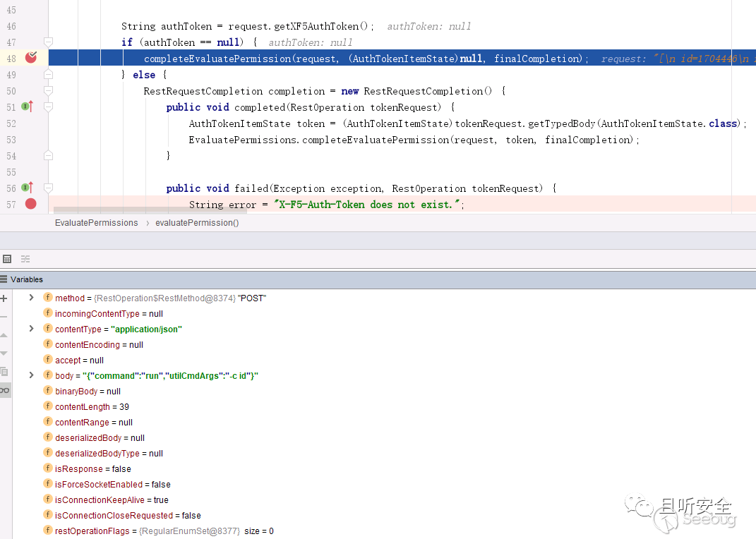
Task: Collapse the code fold at line 47
Action: [x=48, y=42]
